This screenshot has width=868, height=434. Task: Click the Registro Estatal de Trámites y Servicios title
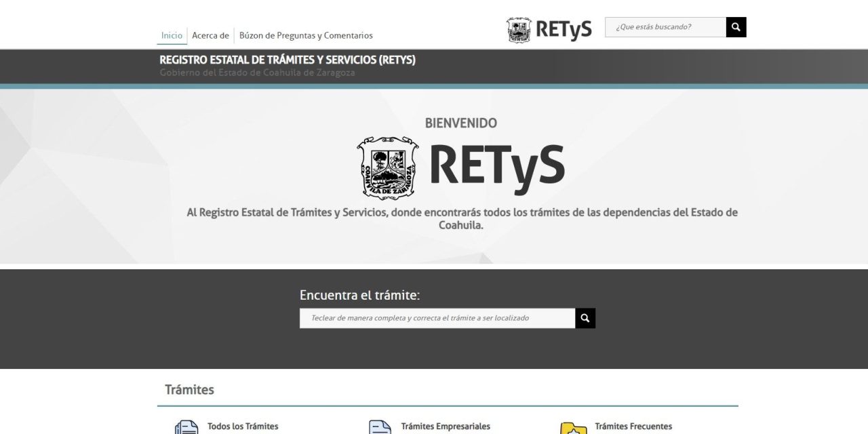288,60
